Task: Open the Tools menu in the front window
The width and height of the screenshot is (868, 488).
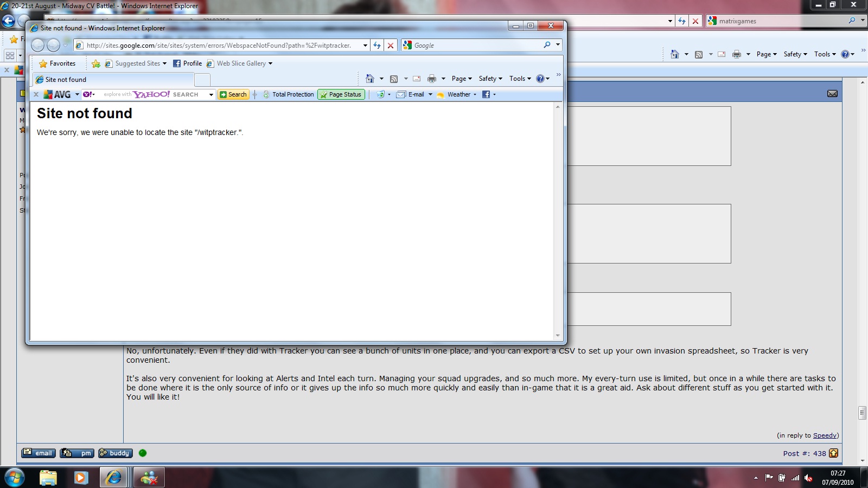Action: click(x=520, y=79)
